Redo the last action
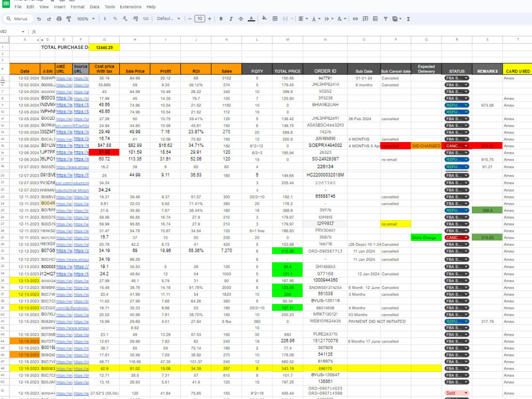This screenshot has width=532, height=399. [49, 19]
